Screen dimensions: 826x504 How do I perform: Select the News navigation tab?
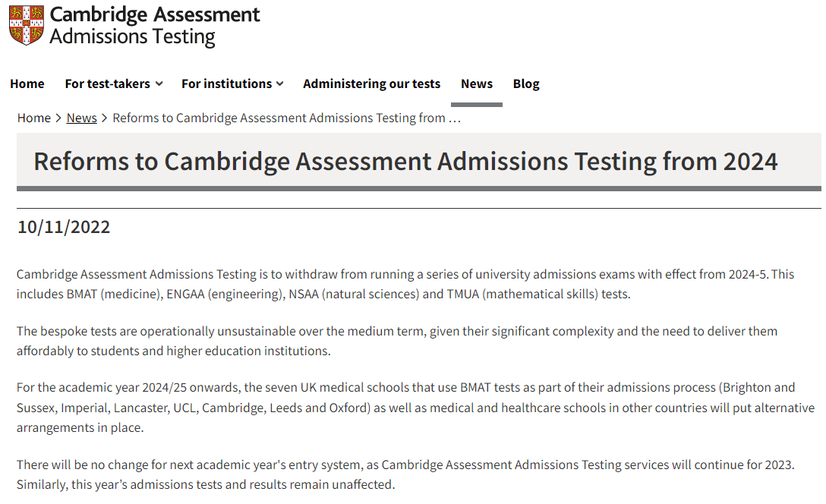[477, 83]
